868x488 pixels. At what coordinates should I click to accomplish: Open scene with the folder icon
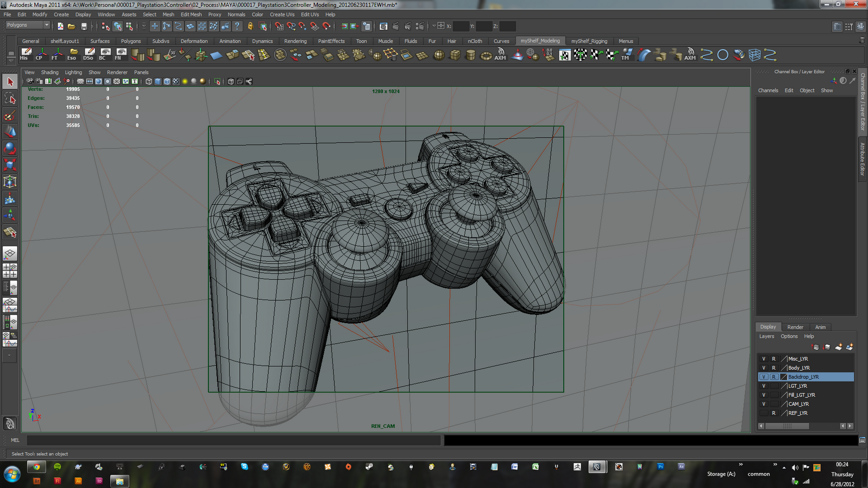point(72,26)
